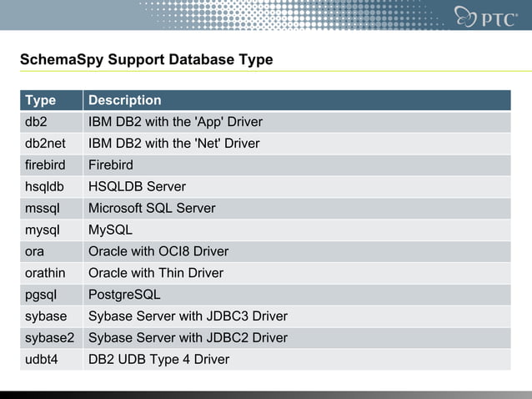This screenshot has height=399, width=532.
Task: Select the db2 type cell
Action: (37, 122)
